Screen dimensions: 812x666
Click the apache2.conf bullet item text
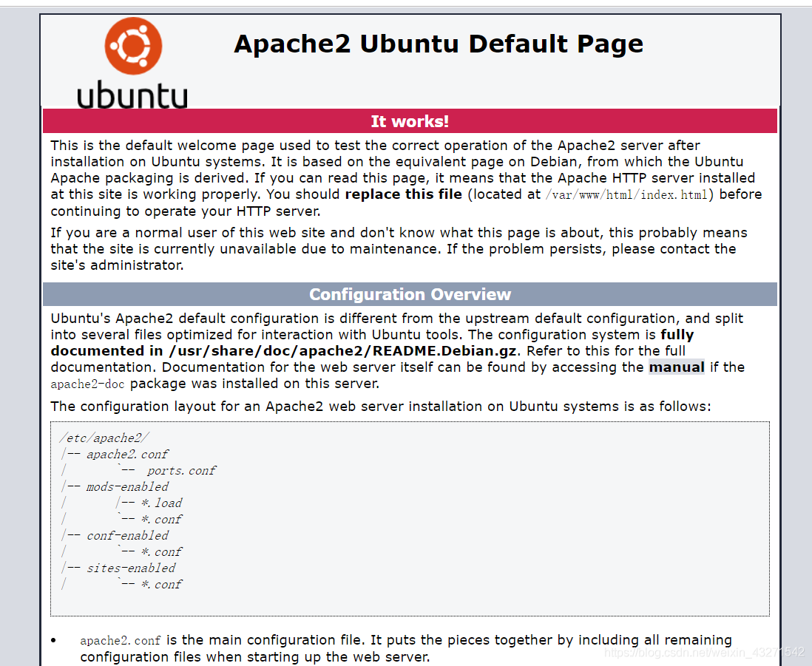406,648
